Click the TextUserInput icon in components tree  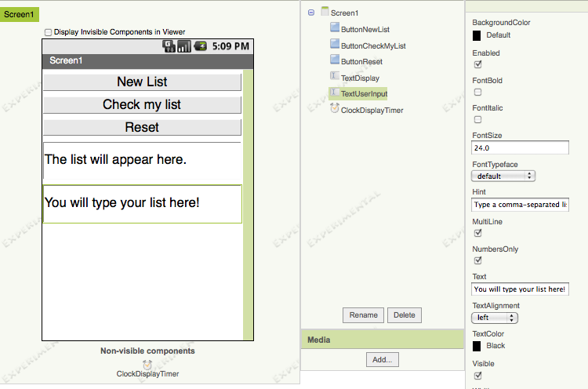[x=335, y=93]
